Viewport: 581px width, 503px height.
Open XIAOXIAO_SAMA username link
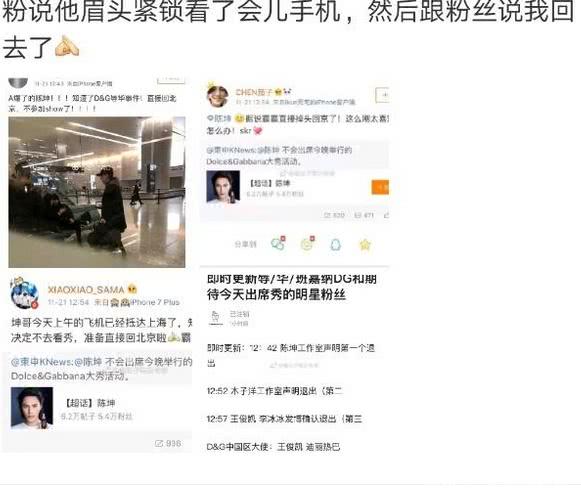click(86, 289)
